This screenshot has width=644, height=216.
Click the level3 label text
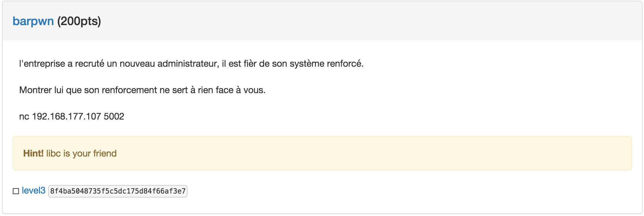(x=34, y=191)
